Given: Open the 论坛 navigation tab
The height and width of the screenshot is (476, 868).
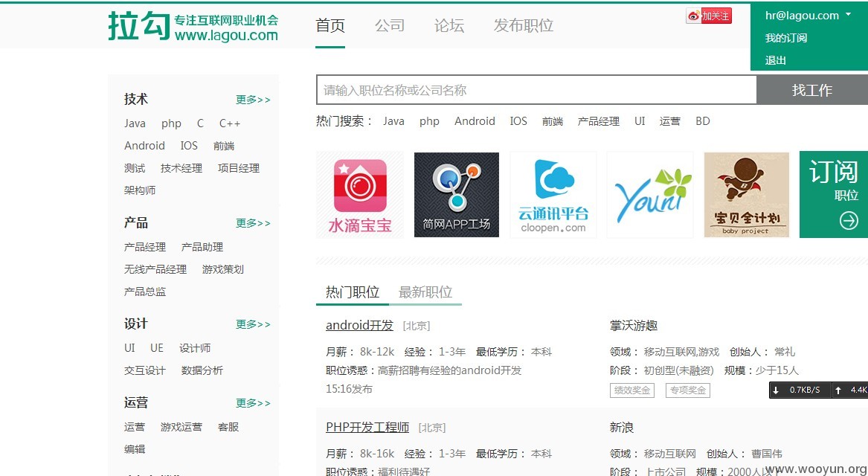Looking at the screenshot, I should click(449, 25).
